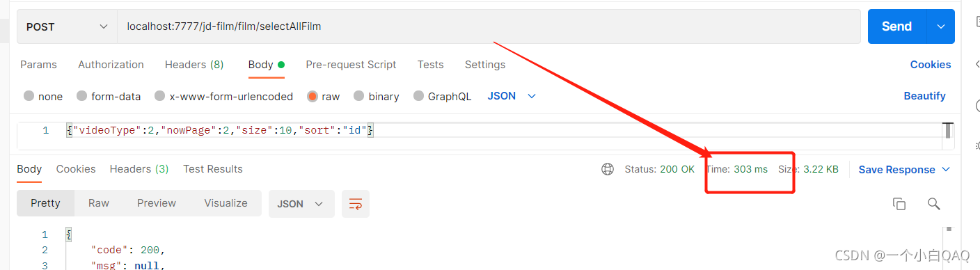The height and width of the screenshot is (270, 980).
Task: Click the response wrap lines icon
Action: tap(356, 204)
